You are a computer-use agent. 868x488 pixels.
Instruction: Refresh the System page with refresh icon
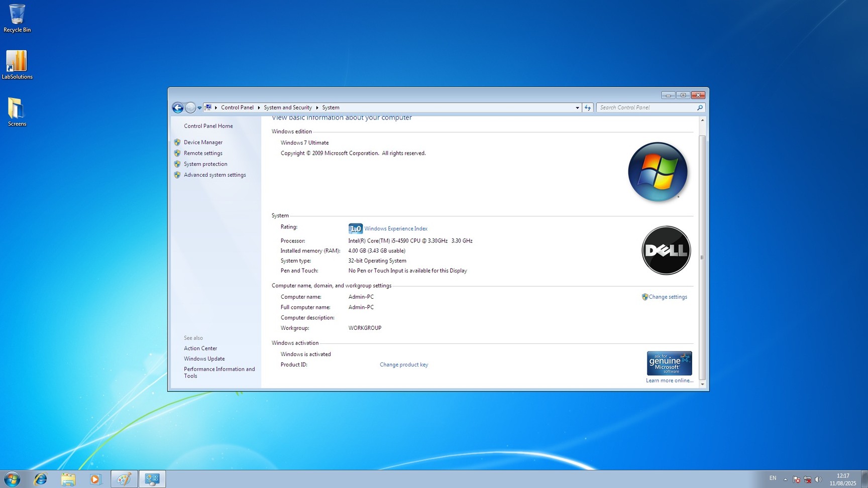point(588,107)
